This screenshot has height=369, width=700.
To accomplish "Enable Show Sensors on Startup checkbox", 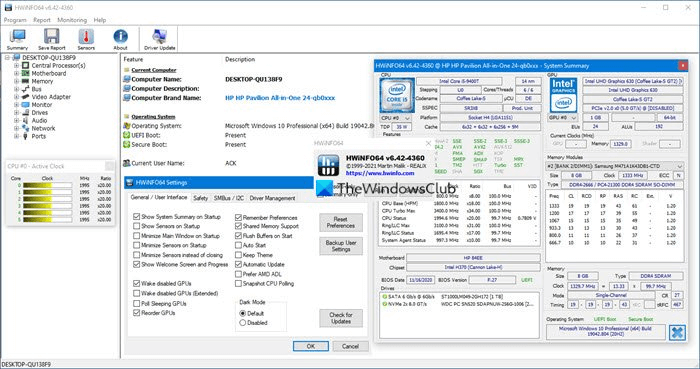I will click(137, 226).
